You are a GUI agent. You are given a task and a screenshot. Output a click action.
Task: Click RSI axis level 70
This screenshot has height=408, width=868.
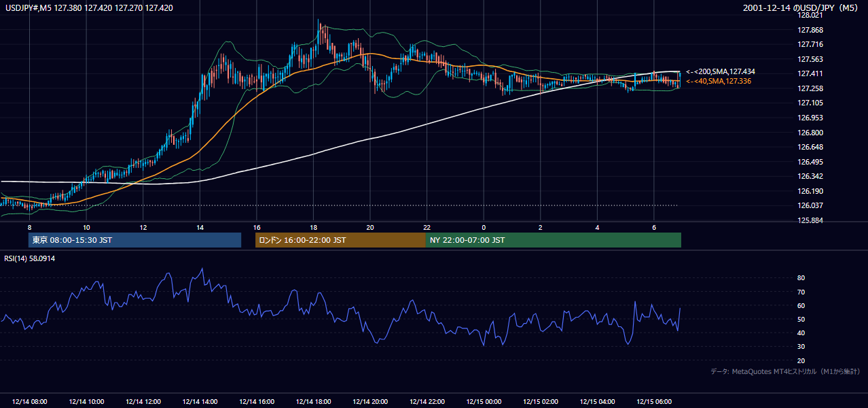point(801,292)
